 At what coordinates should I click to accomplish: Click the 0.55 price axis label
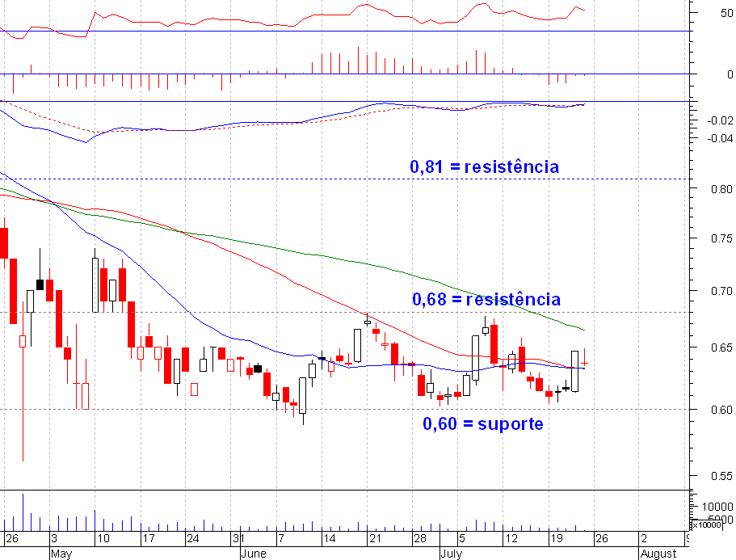(x=721, y=476)
